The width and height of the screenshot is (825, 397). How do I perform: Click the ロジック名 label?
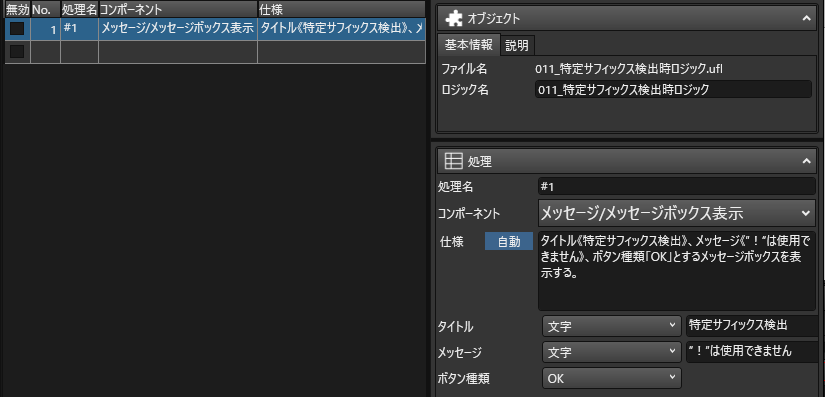click(465, 90)
